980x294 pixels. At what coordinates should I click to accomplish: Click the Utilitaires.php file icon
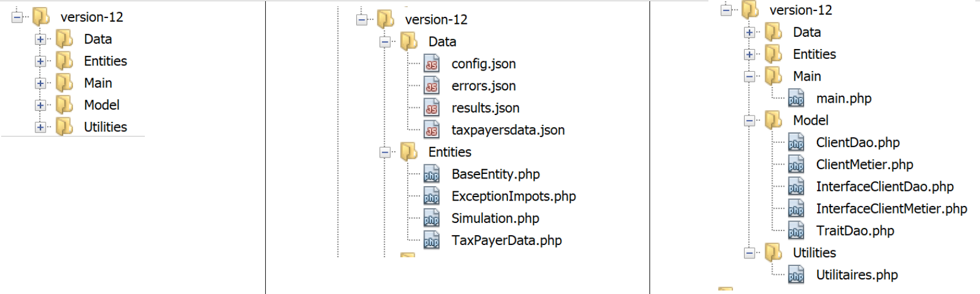(x=796, y=275)
